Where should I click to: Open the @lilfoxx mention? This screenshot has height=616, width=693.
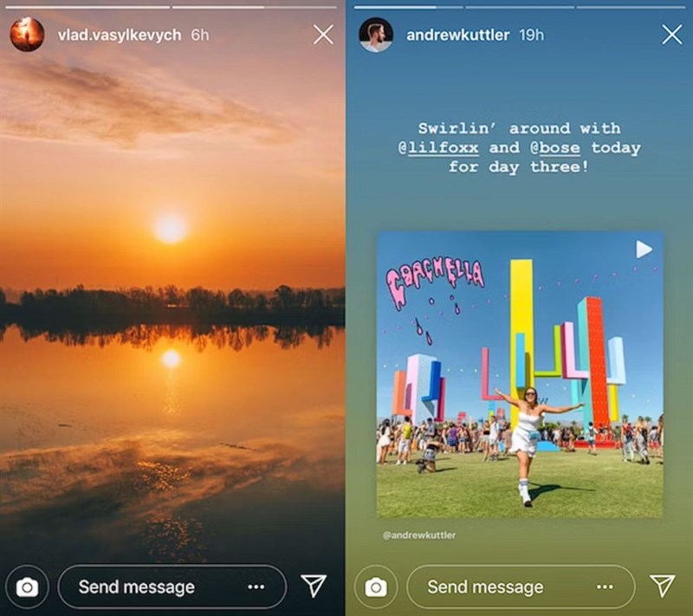[438, 147]
